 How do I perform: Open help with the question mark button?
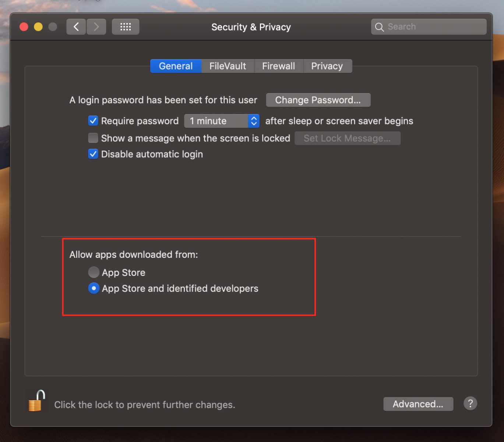coord(470,404)
